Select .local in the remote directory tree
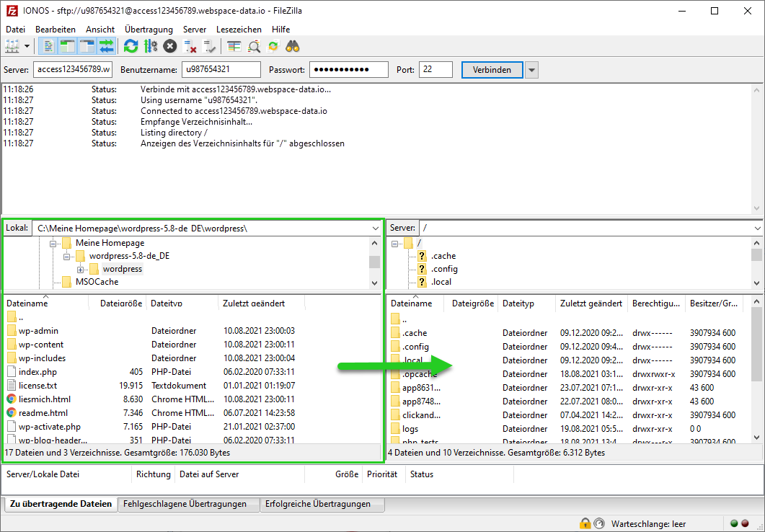The image size is (765, 532). click(441, 282)
